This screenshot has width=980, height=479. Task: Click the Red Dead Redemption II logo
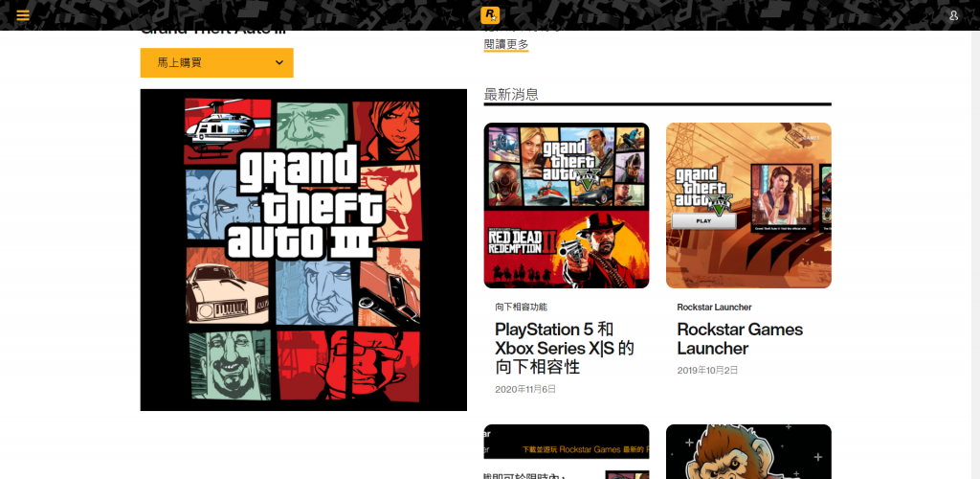(x=516, y=241)
